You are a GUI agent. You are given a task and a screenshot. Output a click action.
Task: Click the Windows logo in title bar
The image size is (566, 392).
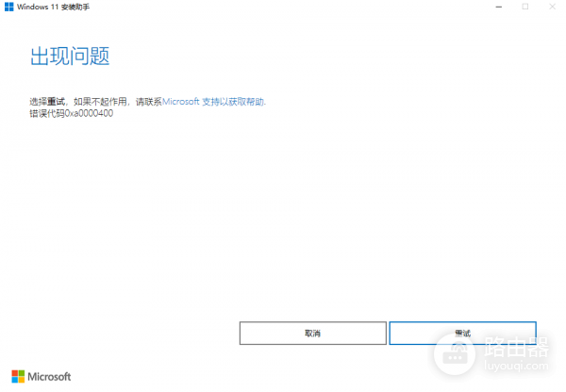pos(9,7)
